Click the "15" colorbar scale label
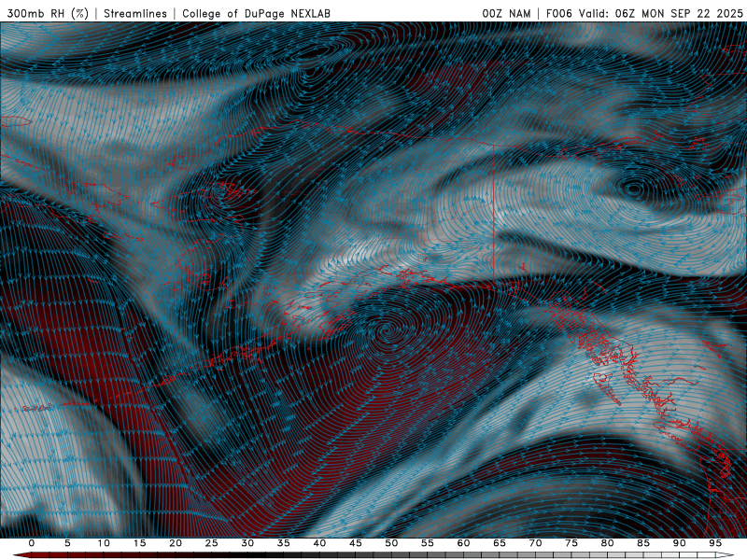This screenshot has width=747, height=560. tap(139, 543)
